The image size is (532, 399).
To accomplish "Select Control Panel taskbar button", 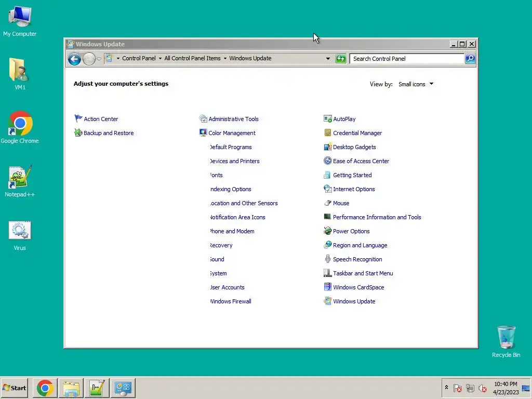I will click(x=123, y=388).
